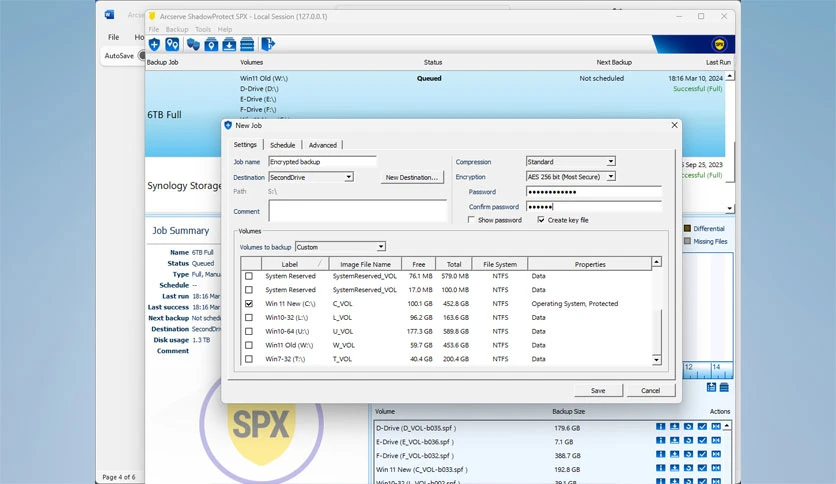Image resolution: width=836 pixels, height=484 pixels.
Task: Click the consolidate icon on the F-Drive row
Action: click(x=716, y=454)
